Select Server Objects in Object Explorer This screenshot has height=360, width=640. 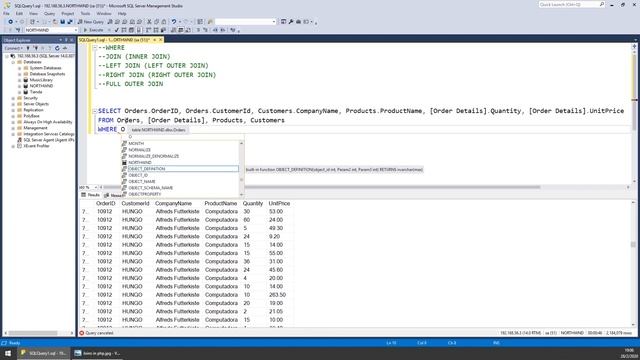(x=36, y=104)
